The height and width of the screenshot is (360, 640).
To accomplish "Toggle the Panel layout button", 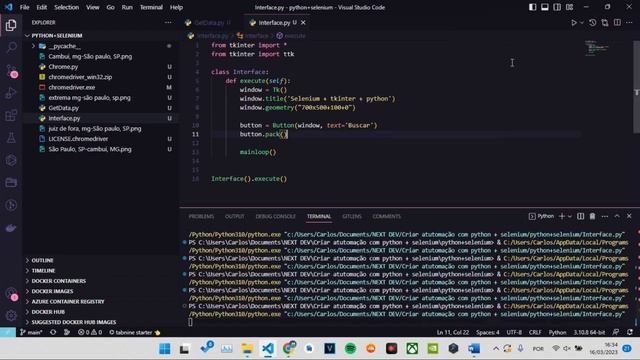I will click(x=544, y=7).
